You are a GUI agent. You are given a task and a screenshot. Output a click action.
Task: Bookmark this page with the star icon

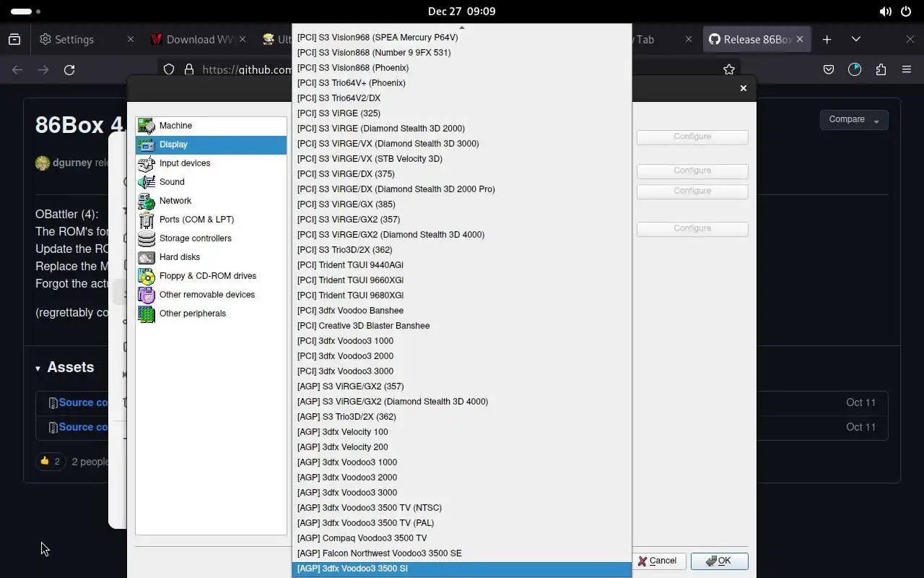[729, 69]
